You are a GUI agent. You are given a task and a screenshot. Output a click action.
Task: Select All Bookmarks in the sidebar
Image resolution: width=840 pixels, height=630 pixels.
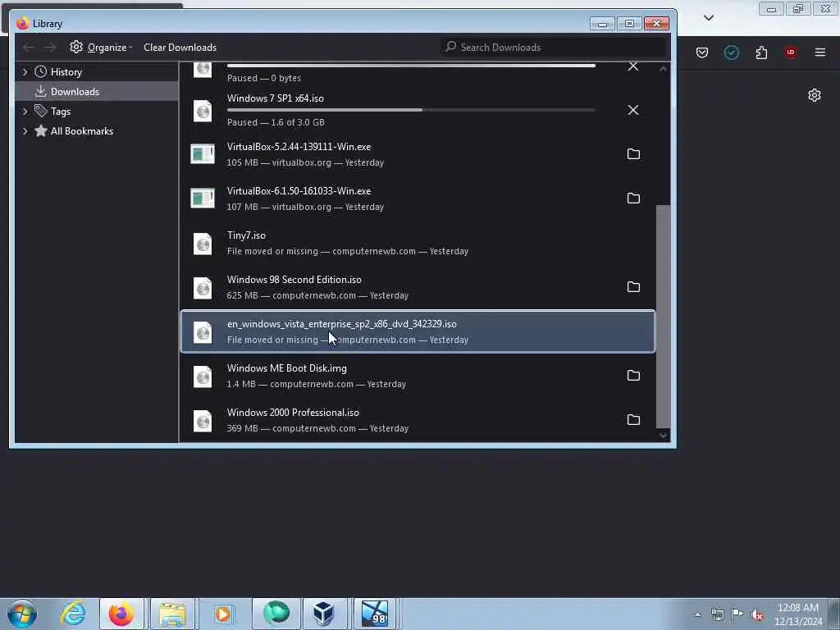point(81,131)
